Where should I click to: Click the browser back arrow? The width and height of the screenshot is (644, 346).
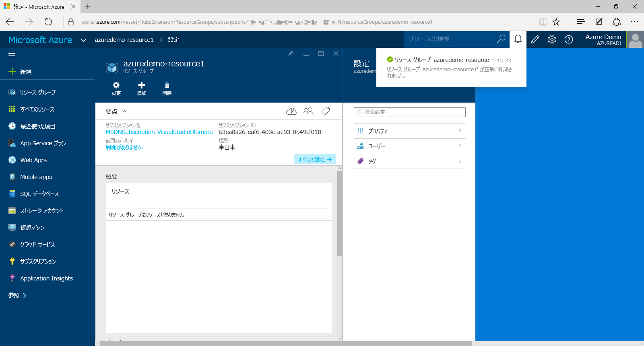(10, 22)
